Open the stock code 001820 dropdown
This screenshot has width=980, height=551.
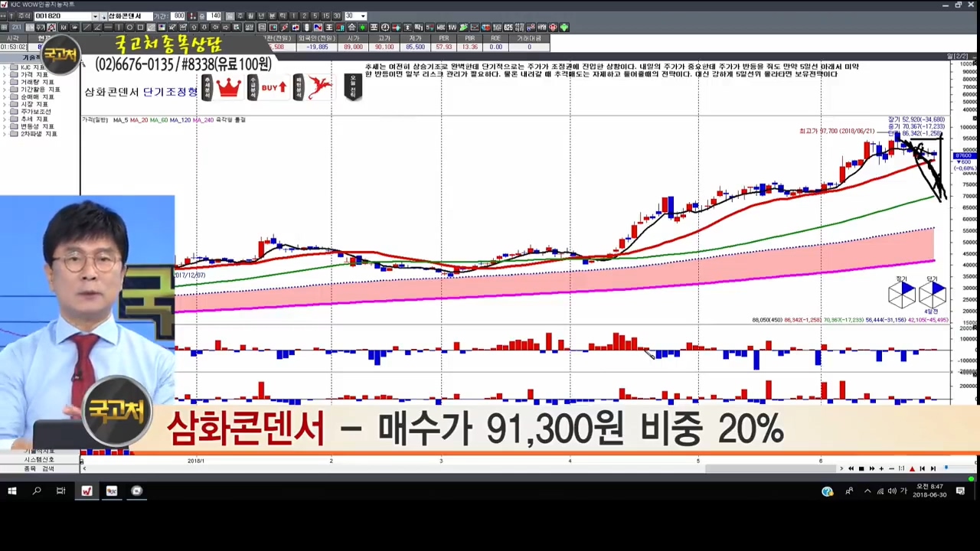(95, 16)
